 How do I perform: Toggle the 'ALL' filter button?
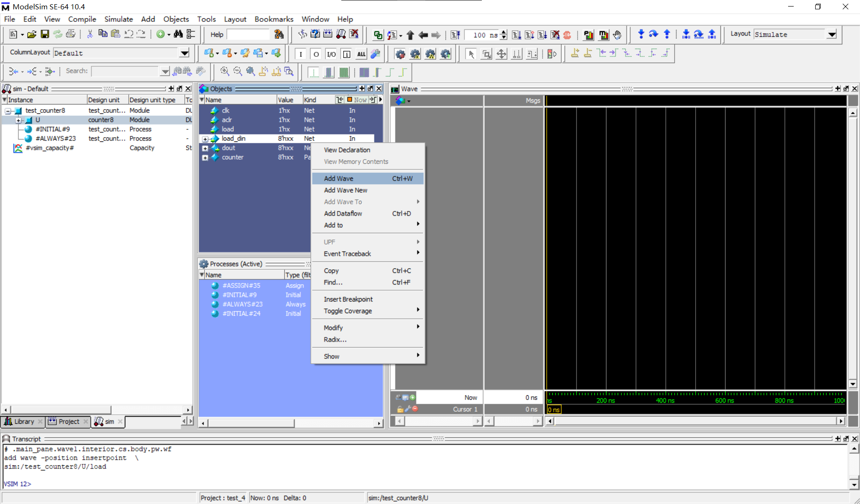pyautogui.click(x=361, y=54)
